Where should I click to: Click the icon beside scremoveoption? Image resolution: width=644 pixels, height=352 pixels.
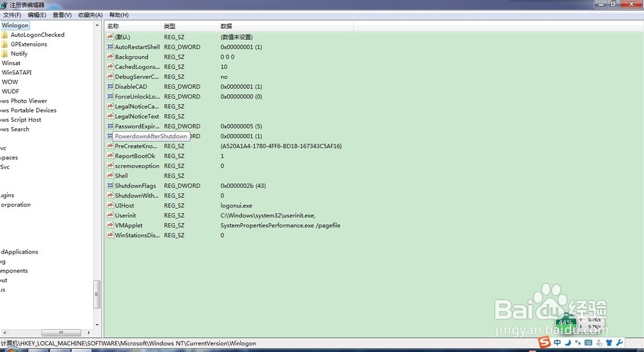pos(109,166)
